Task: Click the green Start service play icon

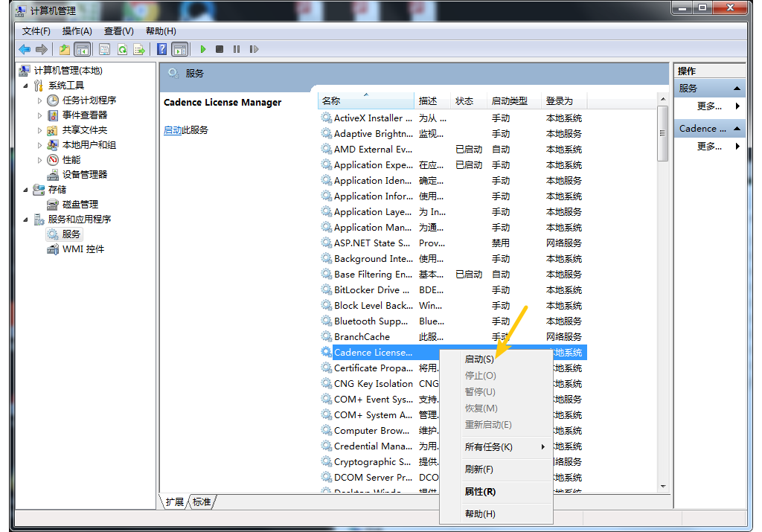Action: tap(203, 49)
